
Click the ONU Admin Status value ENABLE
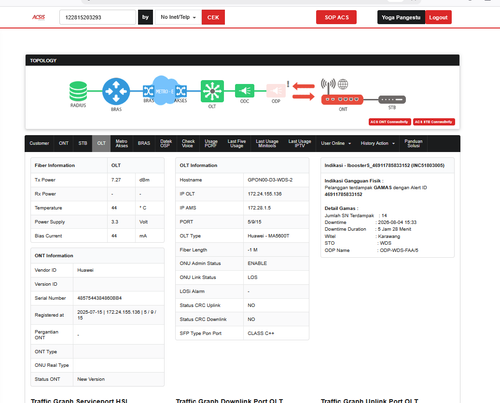[x=257, y=263]
